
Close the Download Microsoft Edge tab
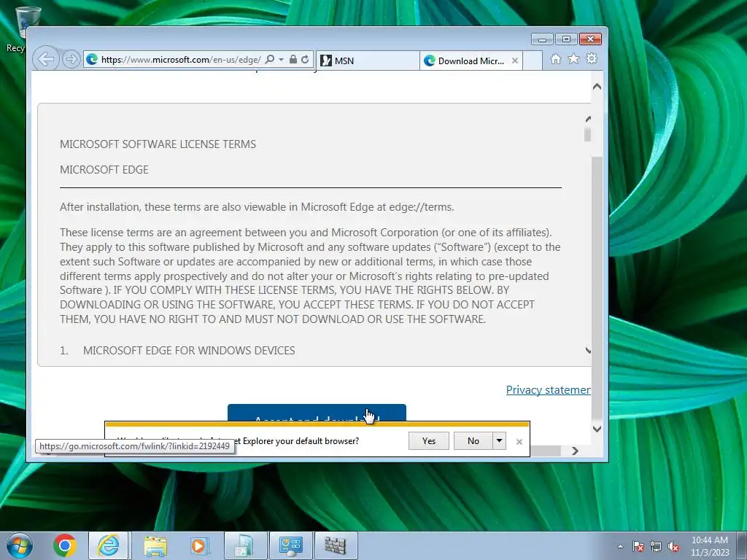point(515,61)
